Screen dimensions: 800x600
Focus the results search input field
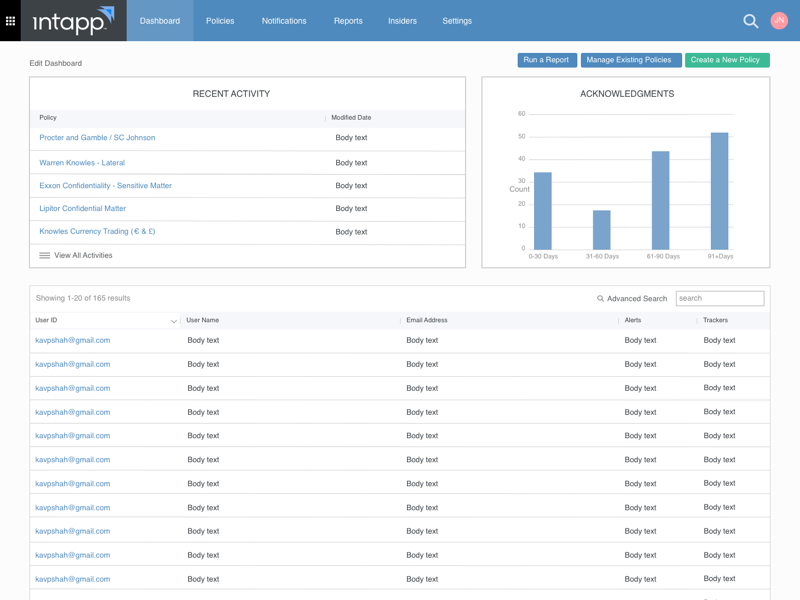(720, 298)
